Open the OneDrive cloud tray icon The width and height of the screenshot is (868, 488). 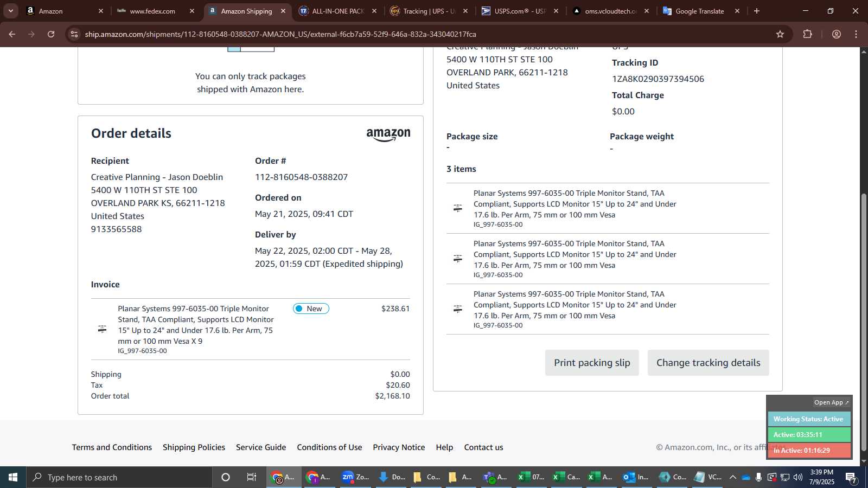(746, 477)
